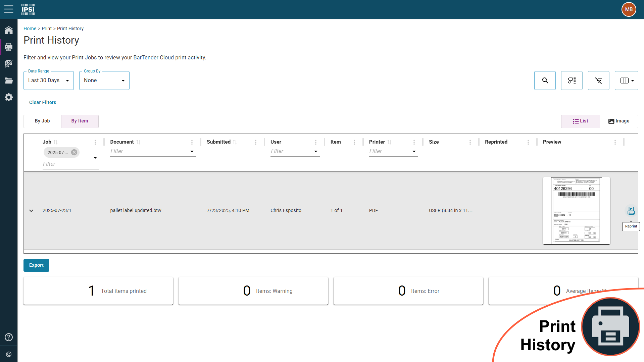Open User column options menu
Screen dimensions: 644x362
(x=316, y=142)
